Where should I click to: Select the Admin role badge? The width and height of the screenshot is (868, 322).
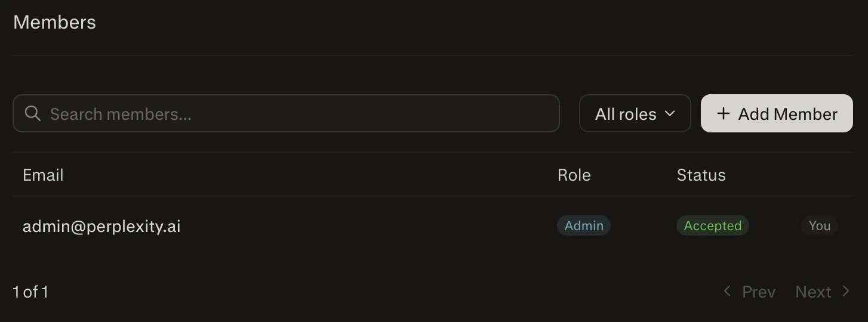[x=584, y=225]
